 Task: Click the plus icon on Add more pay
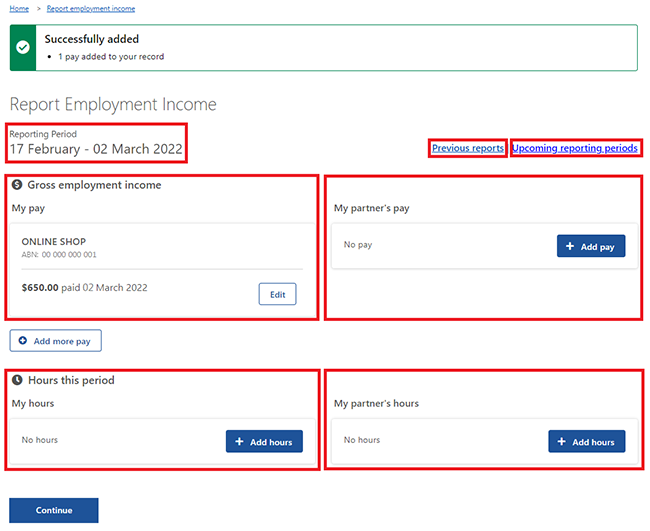click(x=23, y=341)
